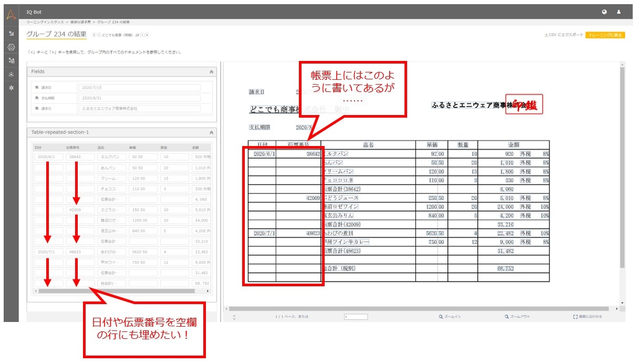Screen dimensions: 633x364
Task: Click the 単価 cell containing 5620 50
Action: click(143, 252)
